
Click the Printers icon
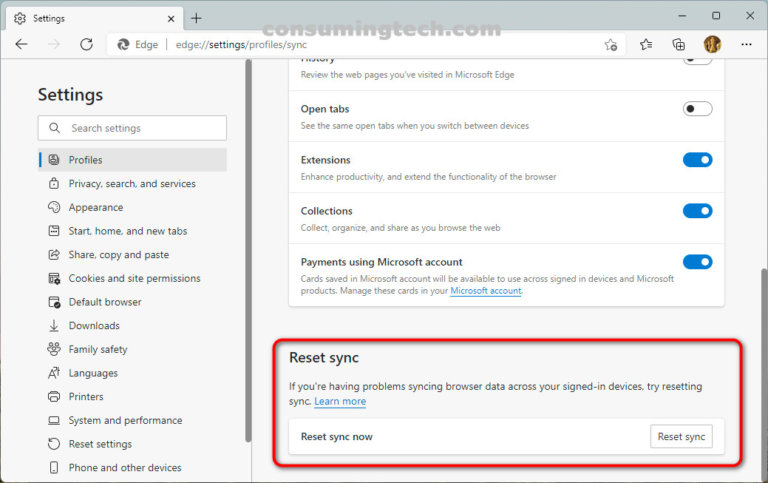click(x=54, y=397)
